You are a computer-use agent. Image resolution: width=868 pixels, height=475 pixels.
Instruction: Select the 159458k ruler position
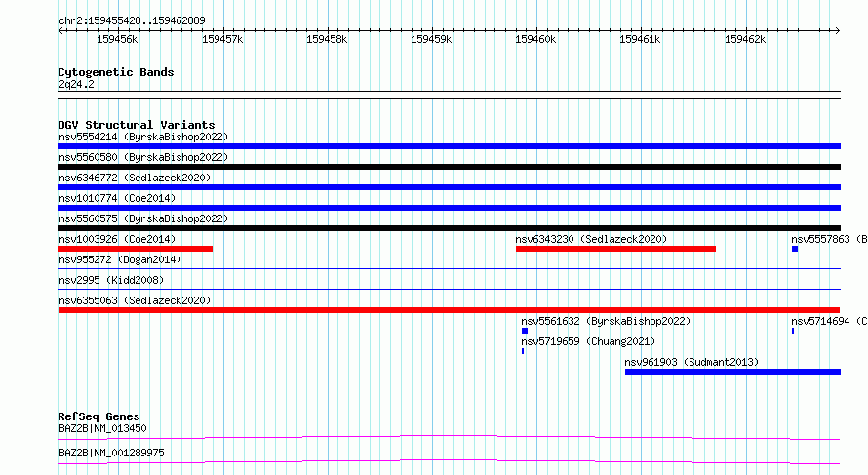point(327,39)
